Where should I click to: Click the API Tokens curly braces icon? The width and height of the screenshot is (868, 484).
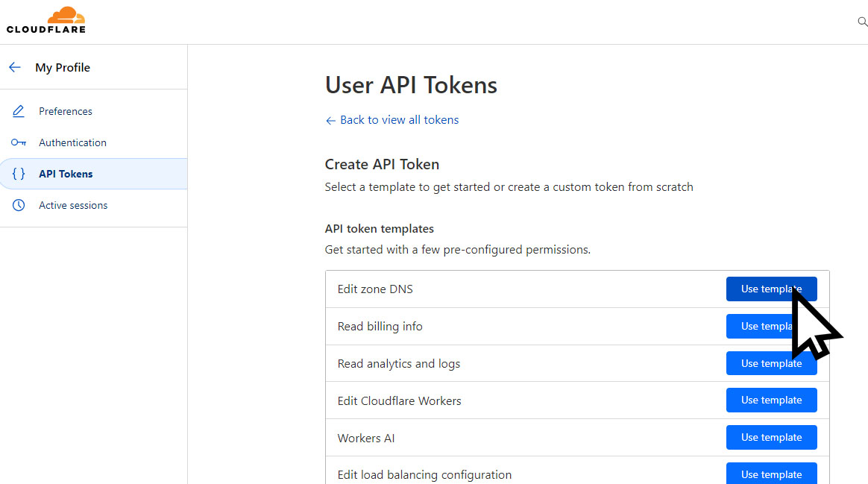point(19,174)
